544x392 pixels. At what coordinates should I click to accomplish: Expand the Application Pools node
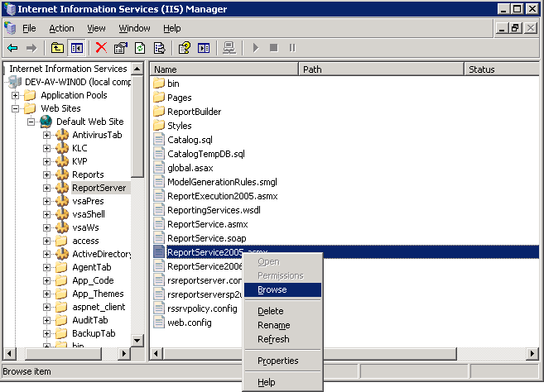point(16,95)
